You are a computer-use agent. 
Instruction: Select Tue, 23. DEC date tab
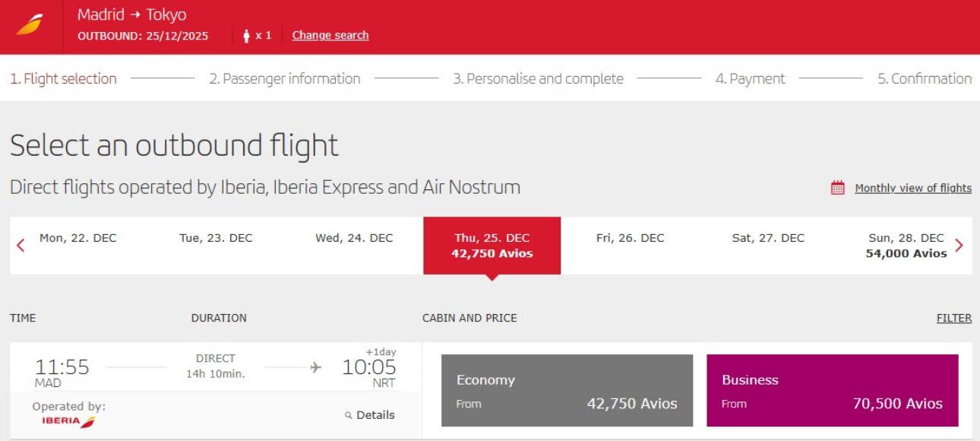pyautogui.click(x=216, y=238)
